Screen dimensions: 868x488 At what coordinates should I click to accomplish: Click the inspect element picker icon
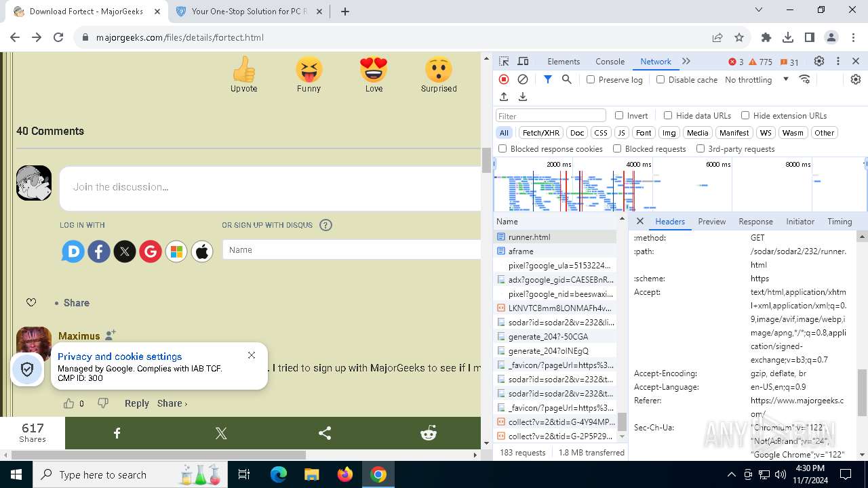(x=504, y=61)
